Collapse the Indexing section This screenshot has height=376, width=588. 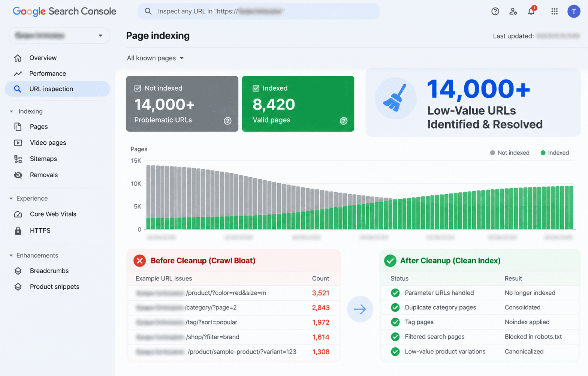coord(11,111)
